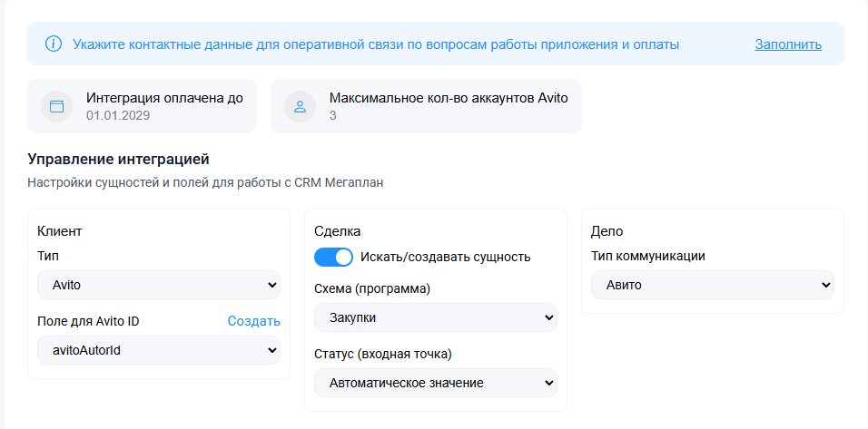Image resolution: width=868 pixels, height=429 pixels.
Task: Open the Схема (программа) dropdown
Action: [435, 317]
